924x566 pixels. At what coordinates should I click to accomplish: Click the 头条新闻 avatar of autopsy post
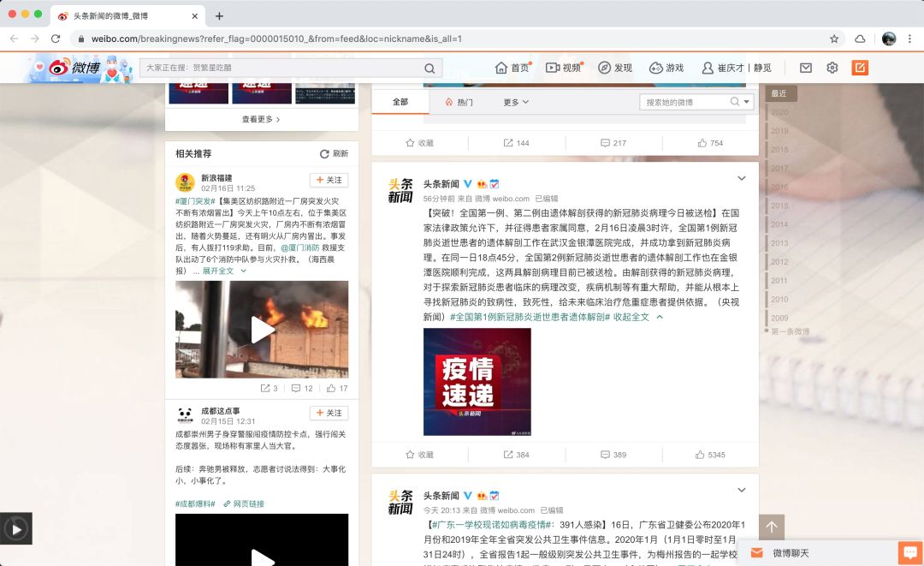click(x=400, y=190)
